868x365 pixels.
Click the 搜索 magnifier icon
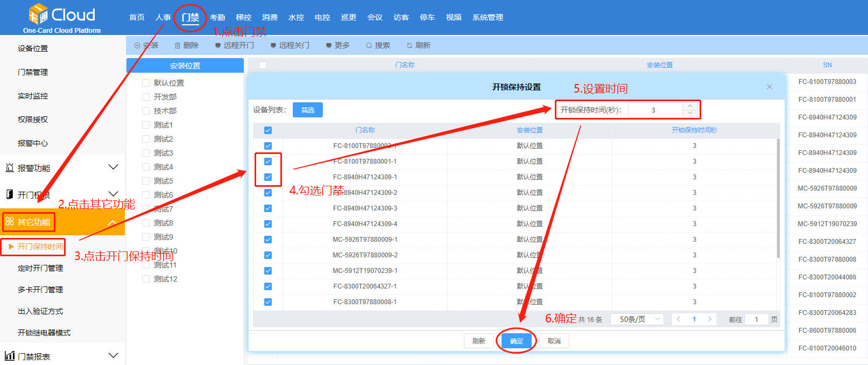pyautogui.click(x=369, y=46)
